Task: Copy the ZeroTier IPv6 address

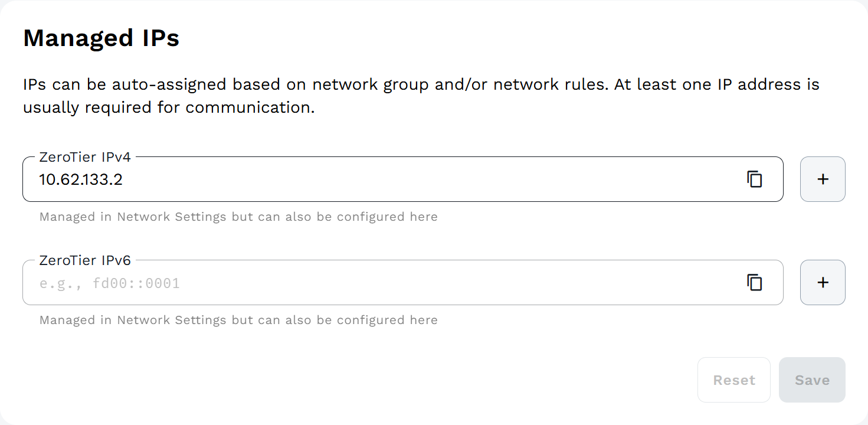Action: 755,283
